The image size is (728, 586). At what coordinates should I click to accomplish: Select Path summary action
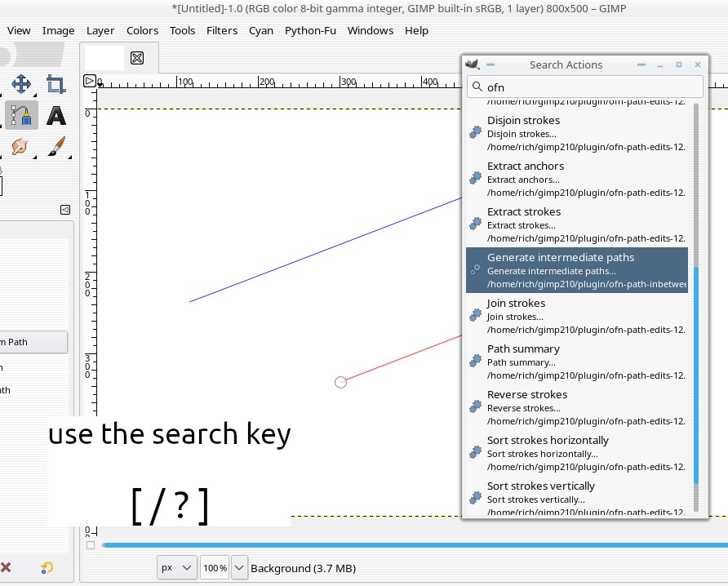tap(577, 362)
